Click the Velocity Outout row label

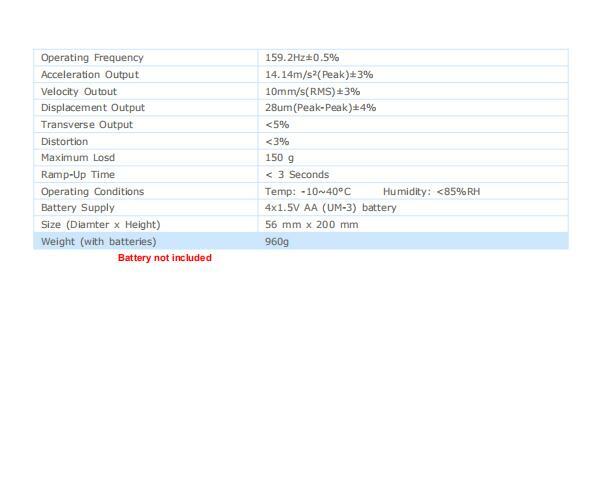[79, 91]
